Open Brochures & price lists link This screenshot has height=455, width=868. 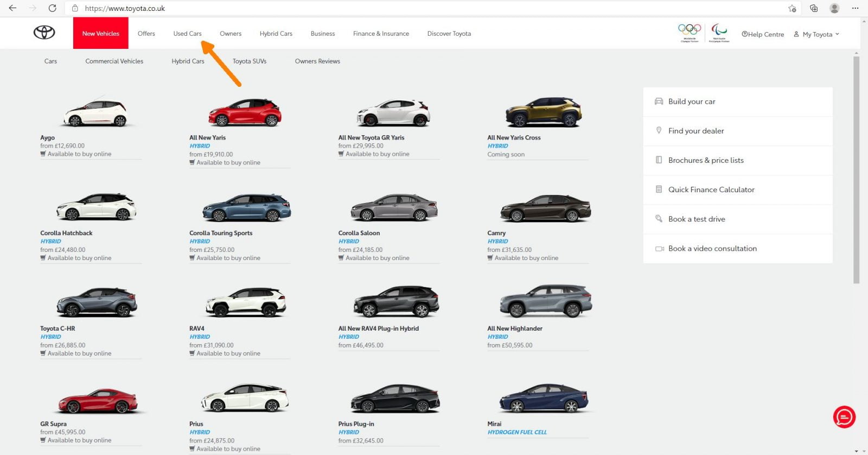point(706,160)
